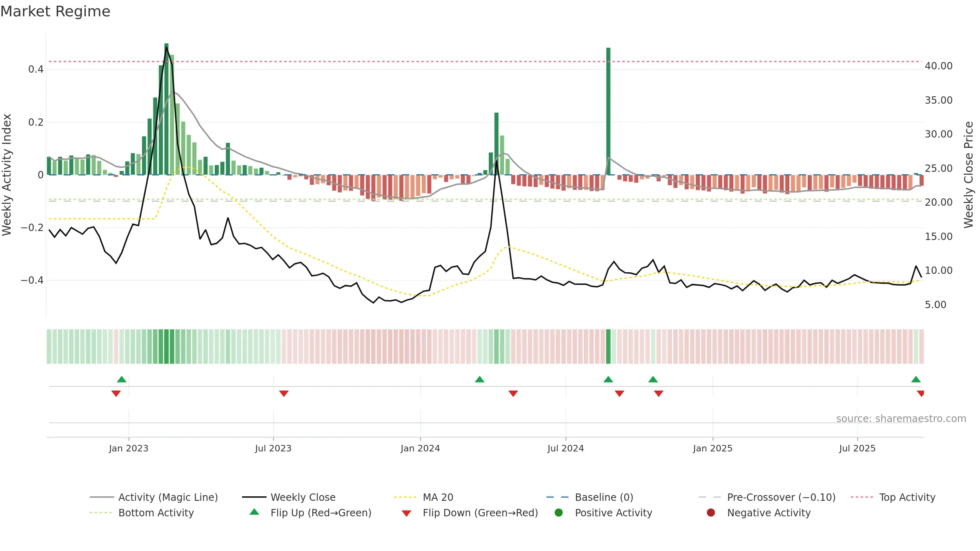Screen dimensions: 980x551
Task: Toggle Pre-Crossover (−0.10) legend entry
Action: [767, 497]
